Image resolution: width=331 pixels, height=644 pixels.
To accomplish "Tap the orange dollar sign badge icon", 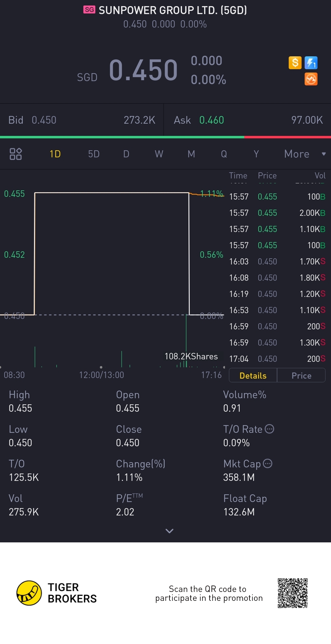I will click(x=295, y=63).
